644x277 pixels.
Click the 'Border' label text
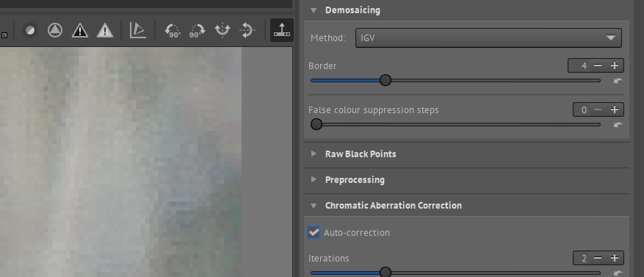point(322,65)
